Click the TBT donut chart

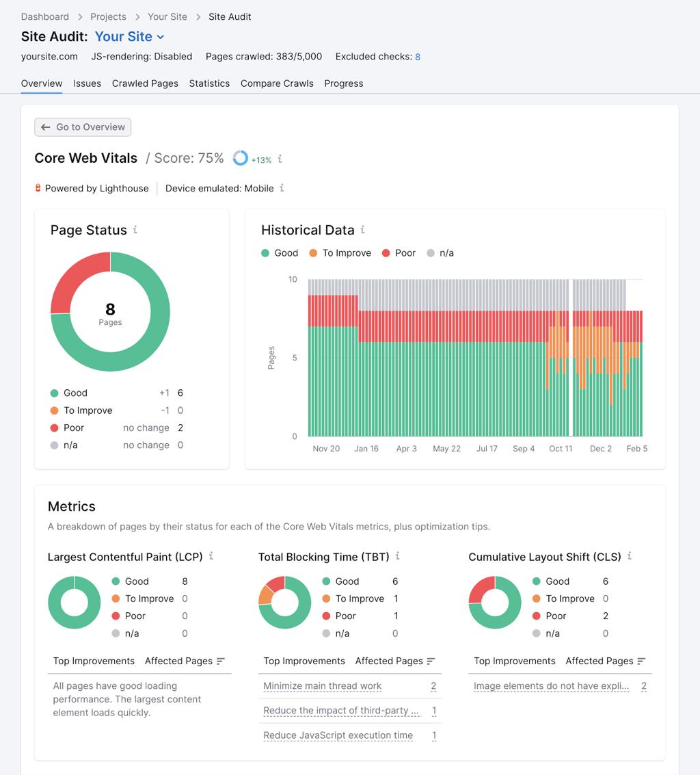tap(284, 603)
